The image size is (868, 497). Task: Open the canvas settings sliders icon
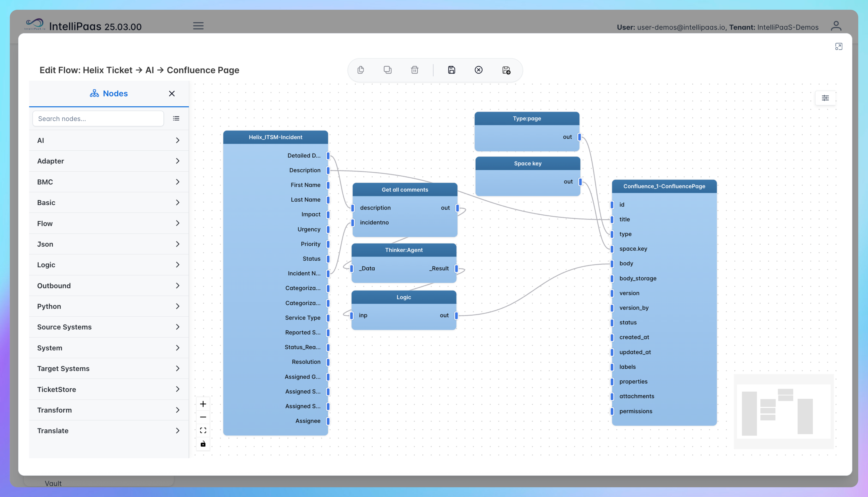tap(825, 98)
